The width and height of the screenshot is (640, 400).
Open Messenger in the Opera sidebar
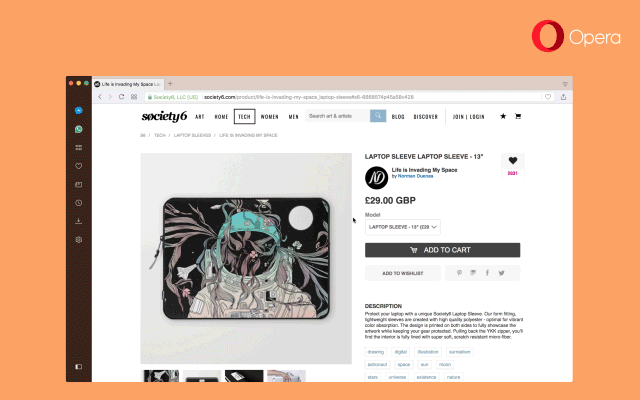coord(79,111)
